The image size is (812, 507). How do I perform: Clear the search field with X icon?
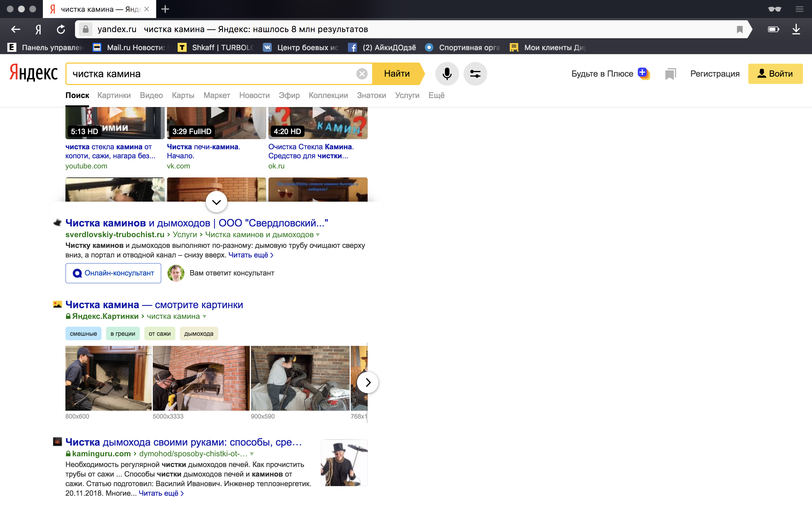(x=362, y=74)
